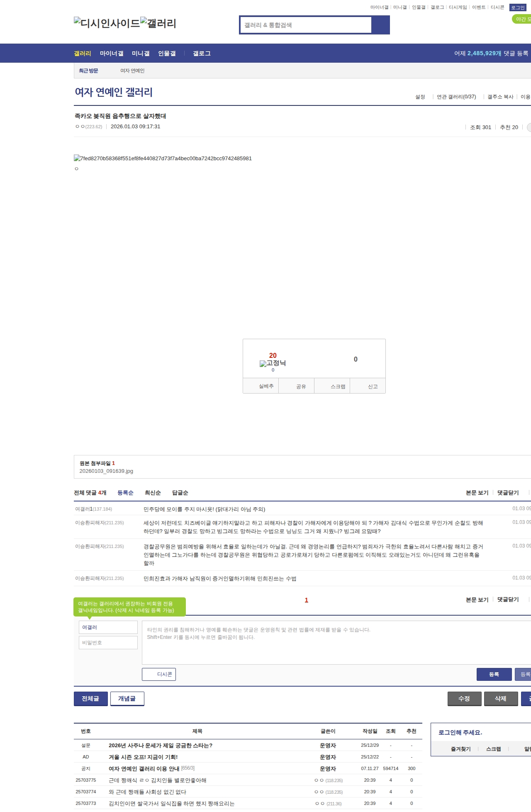Go to comment page 1
The height and width of the screenshot is (812, 531).
point(307,600)
